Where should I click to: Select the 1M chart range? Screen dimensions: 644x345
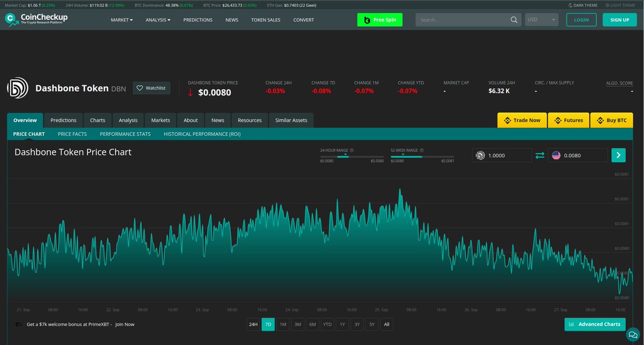(283, 324)
